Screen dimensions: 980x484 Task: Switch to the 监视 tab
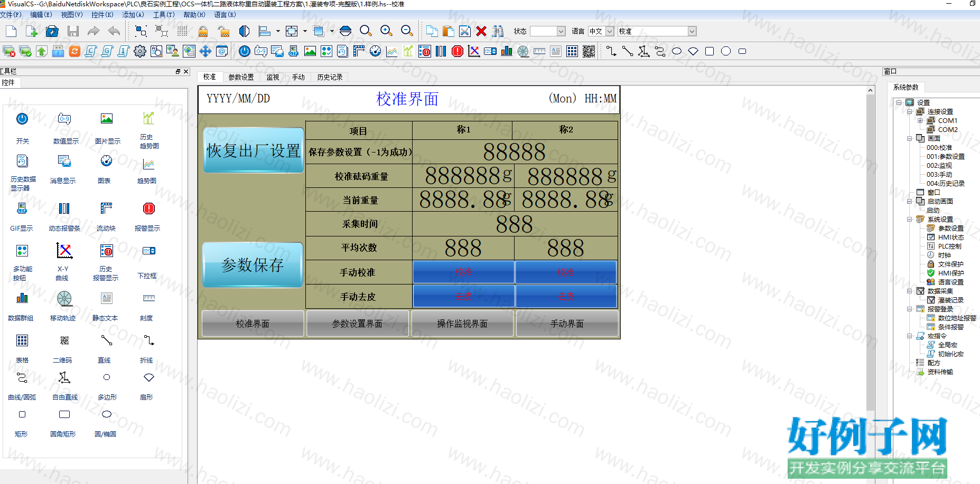(273, 77)
